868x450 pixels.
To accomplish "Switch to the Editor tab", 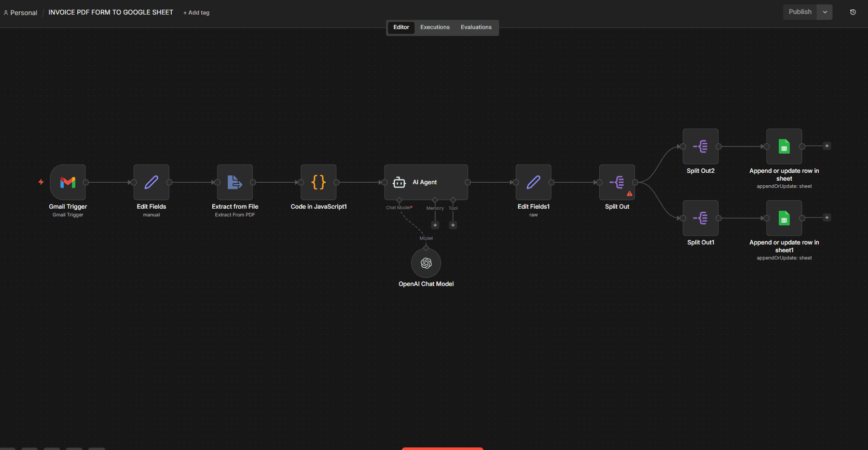I will [401, 28].
